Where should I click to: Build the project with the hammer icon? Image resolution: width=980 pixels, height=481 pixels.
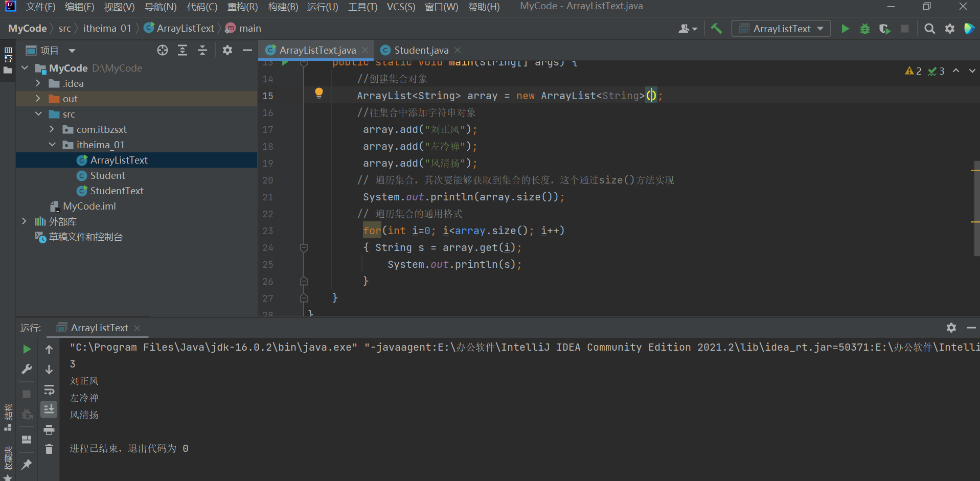click(717, 29)
